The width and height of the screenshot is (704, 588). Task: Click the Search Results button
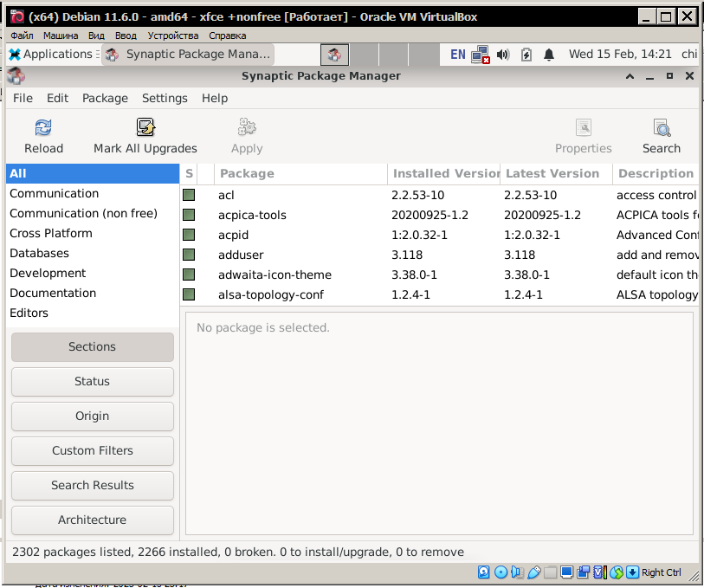coord(93,485)
